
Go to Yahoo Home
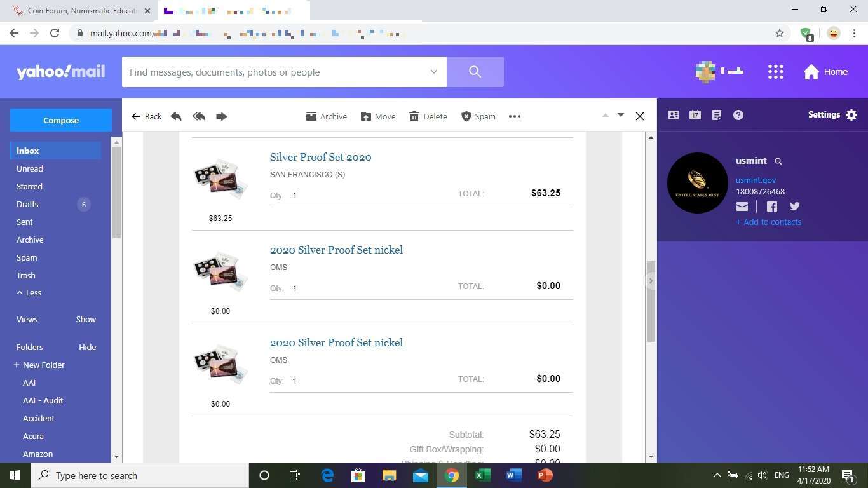(x=825, y=72)
